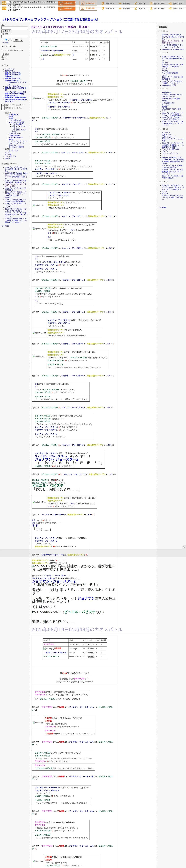This screenshot has height=868, width=186.
Task: Open Connecting With you バトルロイヤル! menu link
Action: click(16, 100)
